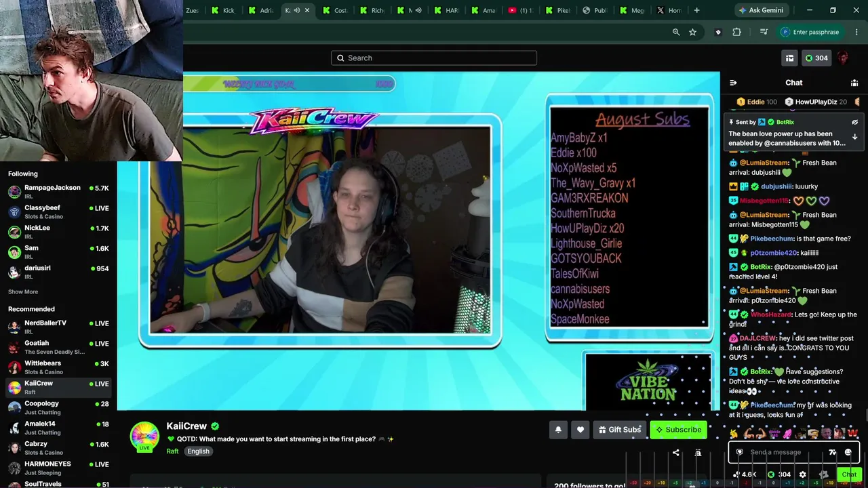Viewport: 868px width, 488px height.
Task: Bookmark this page with the star icon
Action: click(692, 32)
